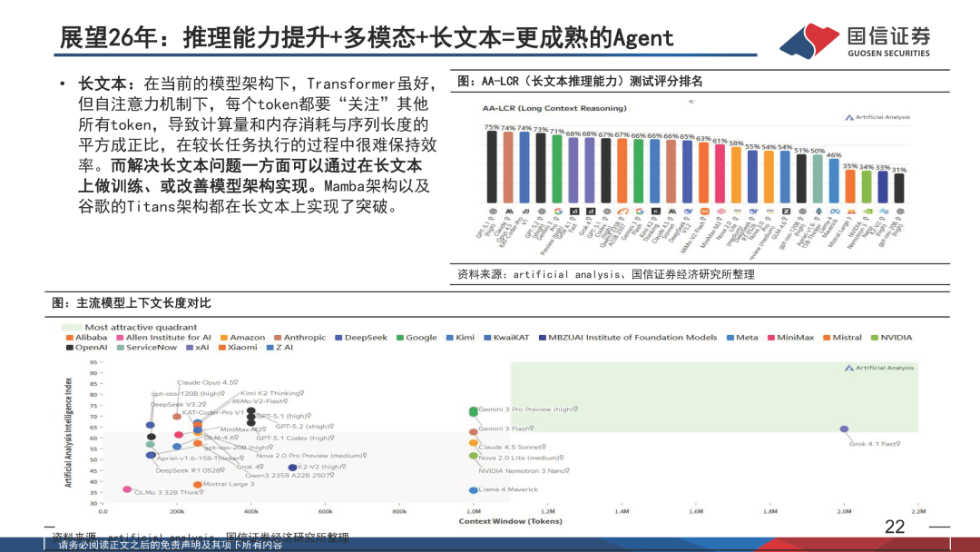Screen dimensions: 980x552
Task: Click the Grok 4.1 Fast data point
Action: point(844,429)
